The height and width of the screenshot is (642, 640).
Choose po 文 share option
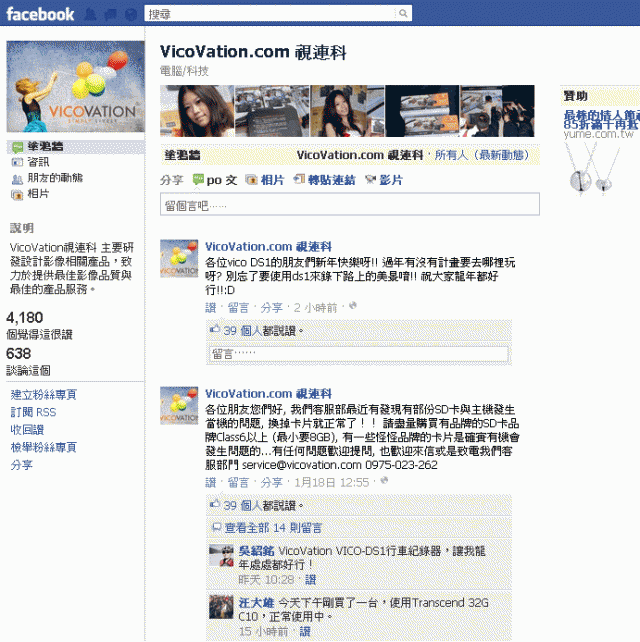click(222, 180)
